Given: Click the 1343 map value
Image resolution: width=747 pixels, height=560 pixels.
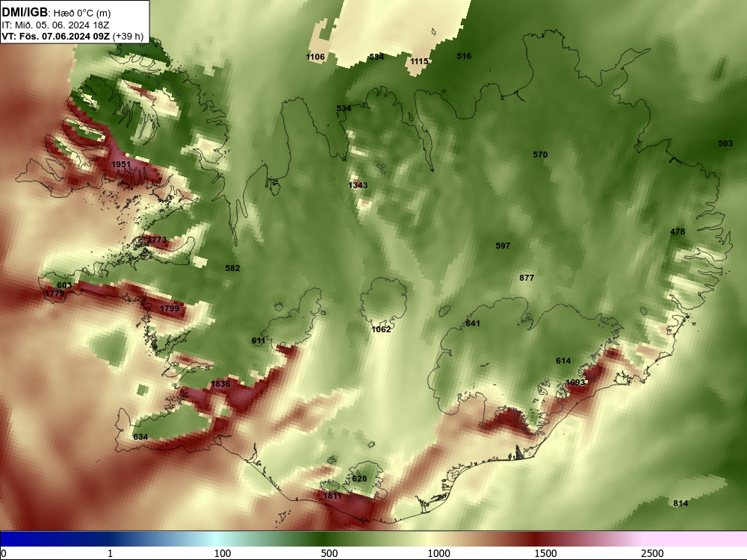Looking at the screenshot, I should [358, 185].
